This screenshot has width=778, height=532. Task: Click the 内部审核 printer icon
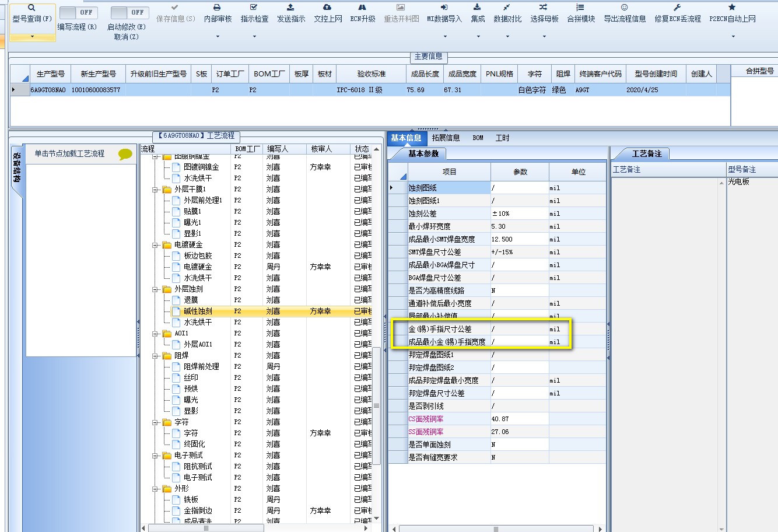(217, 8)
